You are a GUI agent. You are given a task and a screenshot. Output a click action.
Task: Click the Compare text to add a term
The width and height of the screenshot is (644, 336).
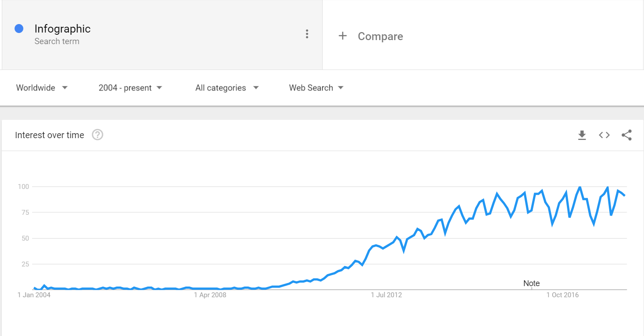380,36
